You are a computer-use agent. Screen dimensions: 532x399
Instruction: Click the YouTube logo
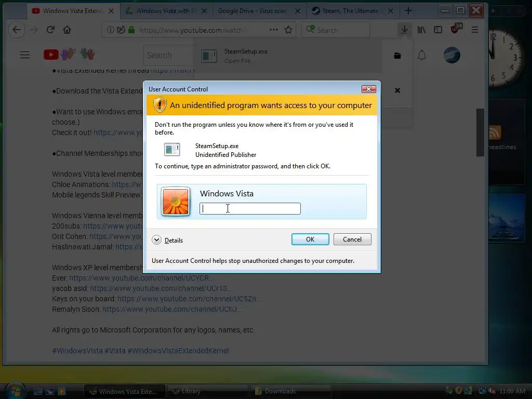click(69, 54)
